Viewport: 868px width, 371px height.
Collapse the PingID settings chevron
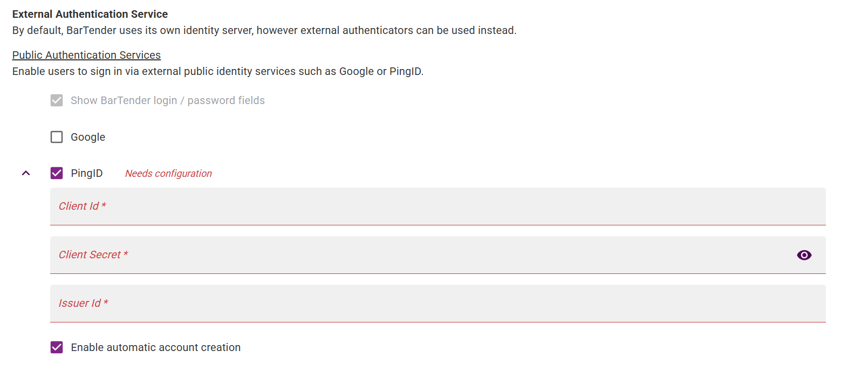(x=26, y=173)
